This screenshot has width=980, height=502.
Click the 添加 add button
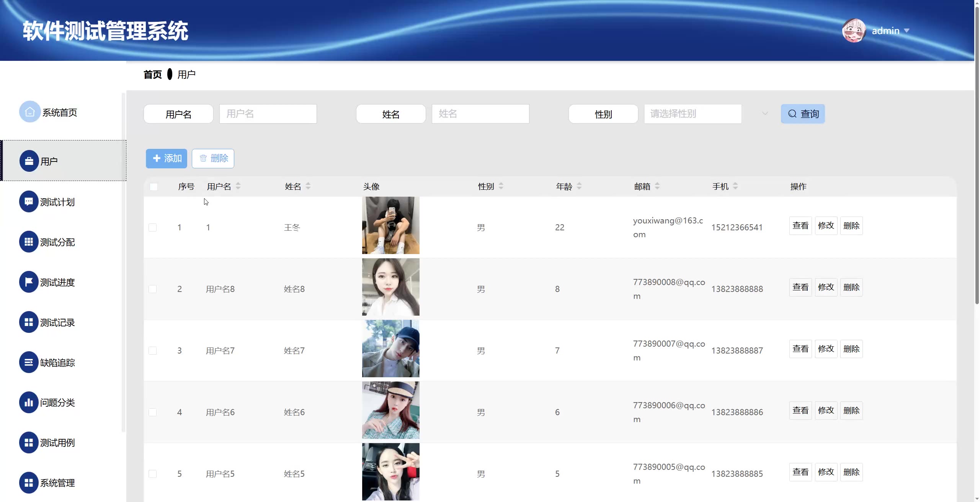(167, 158)
